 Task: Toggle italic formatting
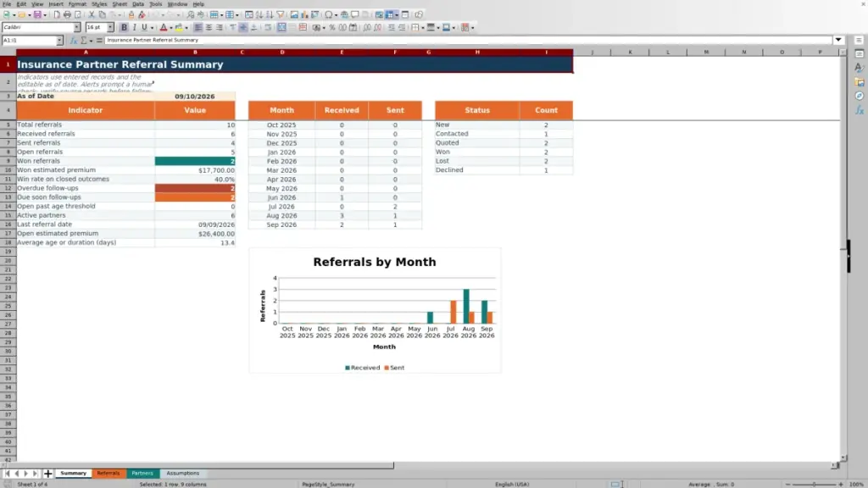tap(135, 28)
